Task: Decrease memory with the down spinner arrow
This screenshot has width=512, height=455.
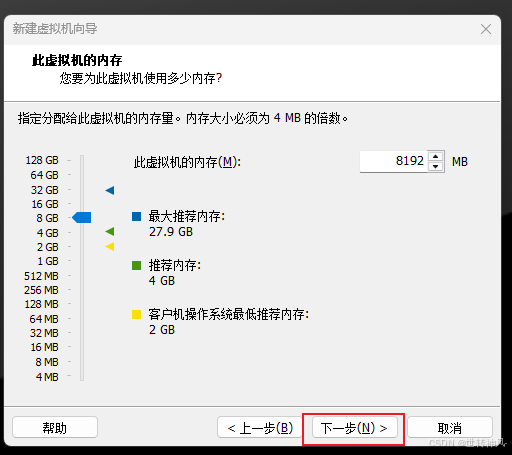Action: click(x=436, y=166)
